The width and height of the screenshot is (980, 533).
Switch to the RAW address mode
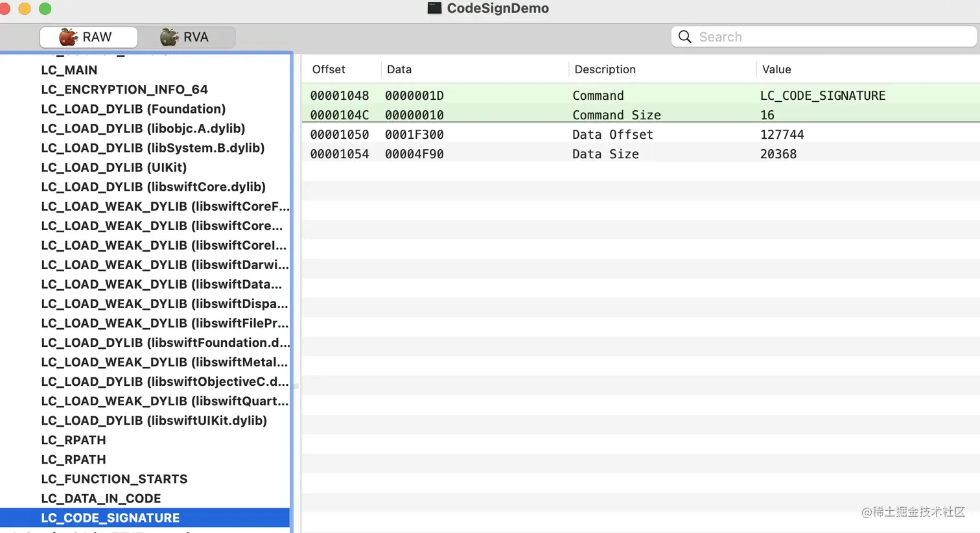pos(89,37)
